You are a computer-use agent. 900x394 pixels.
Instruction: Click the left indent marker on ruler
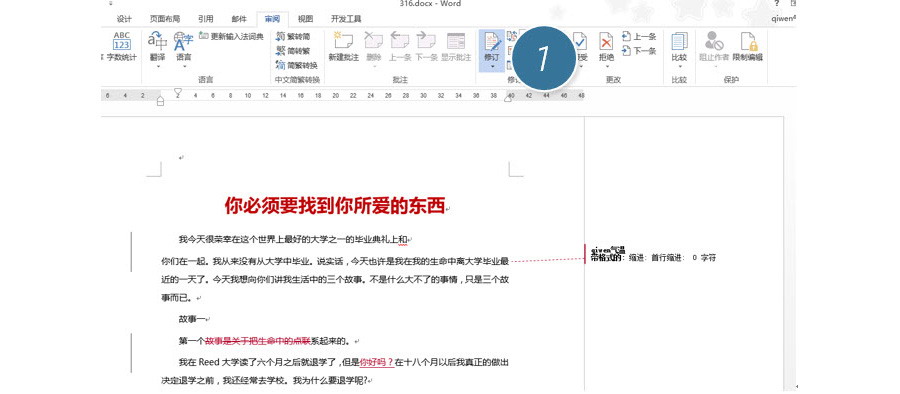coord(160,101)
